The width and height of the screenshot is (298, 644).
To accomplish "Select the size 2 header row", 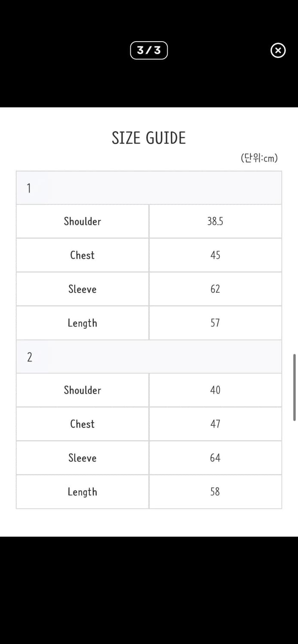I will (149, 357).
